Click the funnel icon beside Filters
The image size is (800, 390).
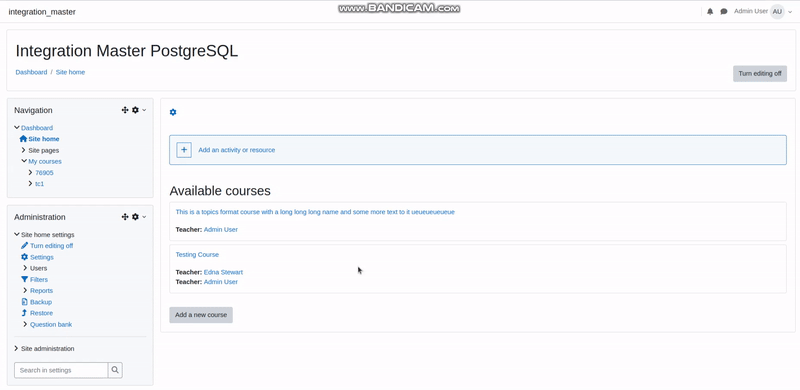click(x=24, y=279)
